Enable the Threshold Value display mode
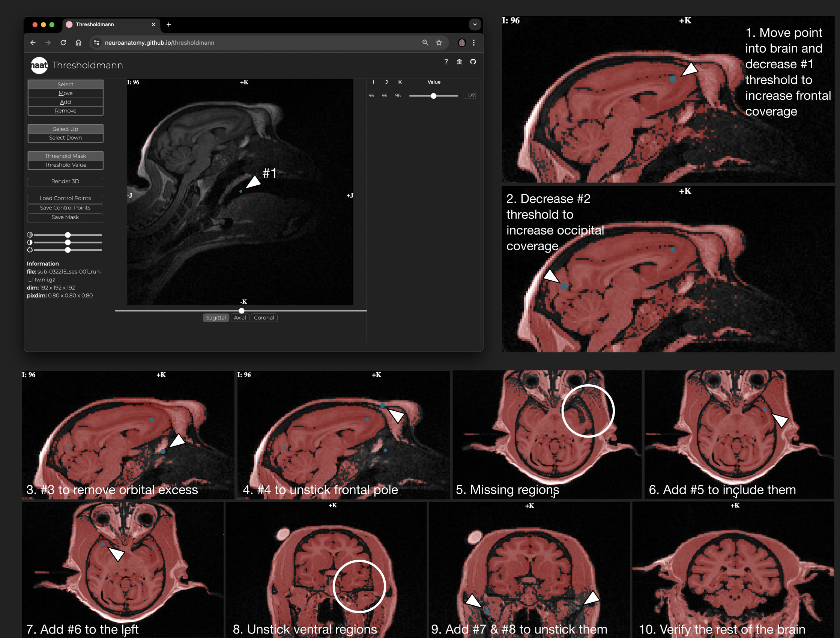 click(65, 165)
